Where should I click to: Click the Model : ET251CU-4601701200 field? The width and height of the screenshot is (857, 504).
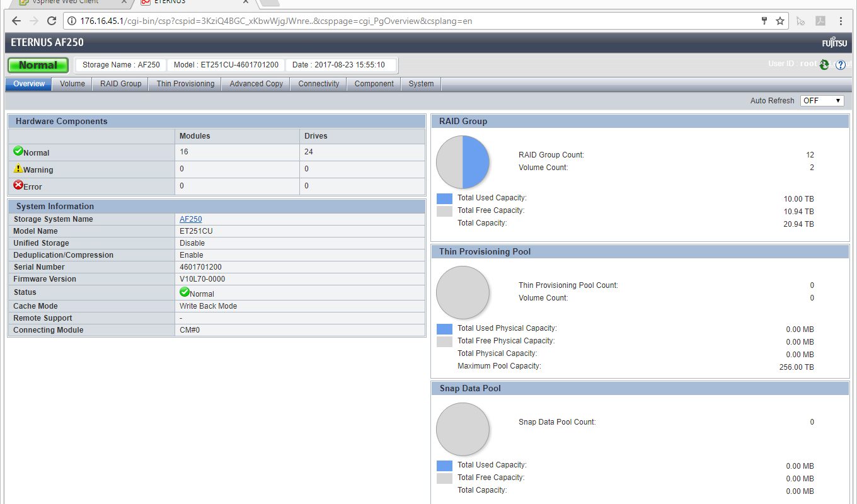tap(226, 65)
